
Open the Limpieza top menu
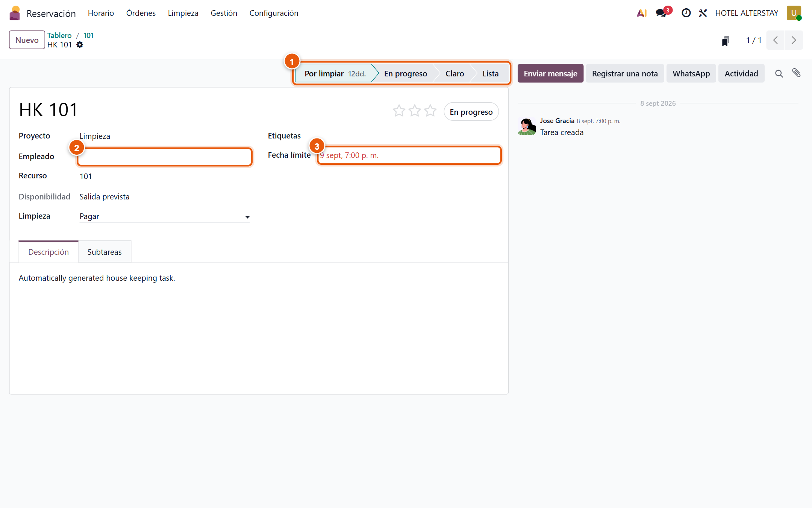click(x=183, y=13)
